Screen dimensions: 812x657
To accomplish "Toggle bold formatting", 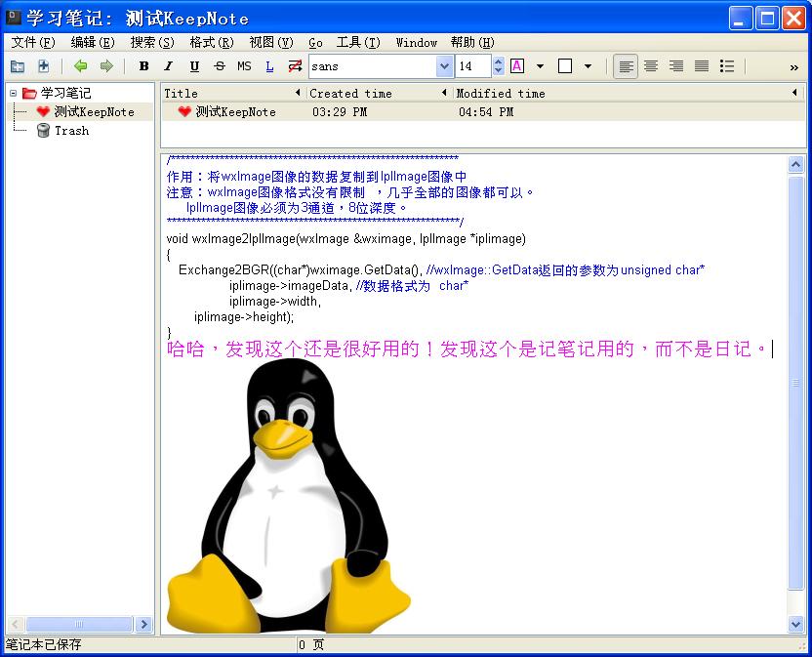I will 144,66.
